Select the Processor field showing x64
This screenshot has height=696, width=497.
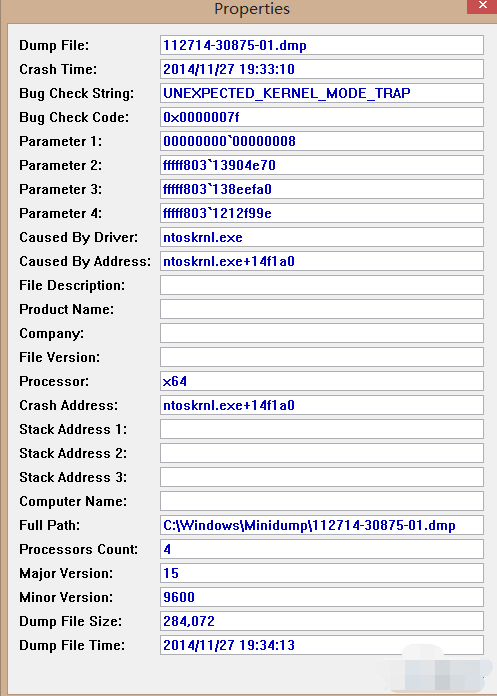point(322,381)
